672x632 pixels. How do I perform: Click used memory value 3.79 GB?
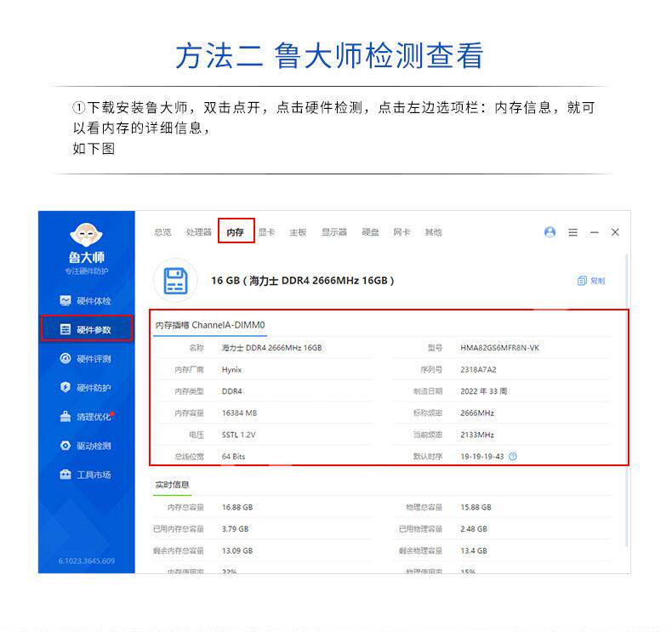(235, 529)
